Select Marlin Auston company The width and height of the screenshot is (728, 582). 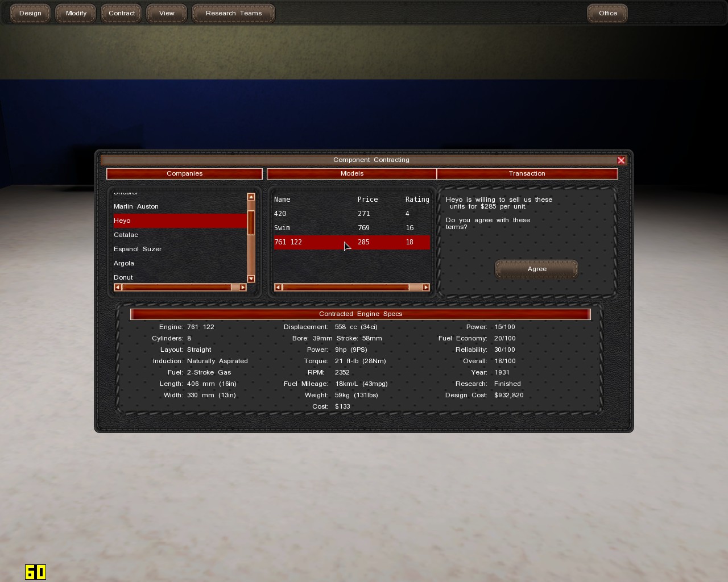click(136, 206)
